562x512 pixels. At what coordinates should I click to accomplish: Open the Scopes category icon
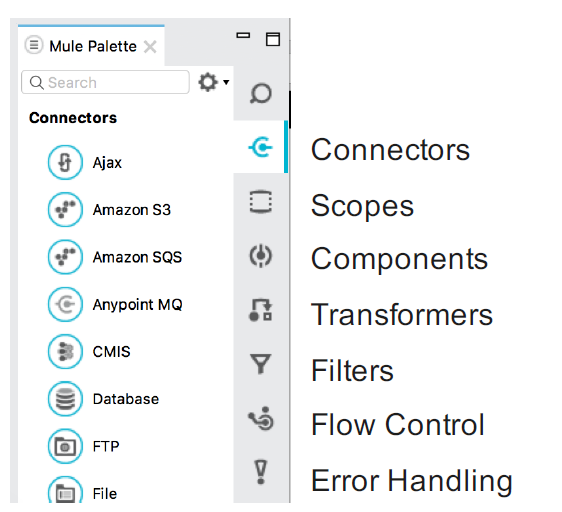[261, 202]
